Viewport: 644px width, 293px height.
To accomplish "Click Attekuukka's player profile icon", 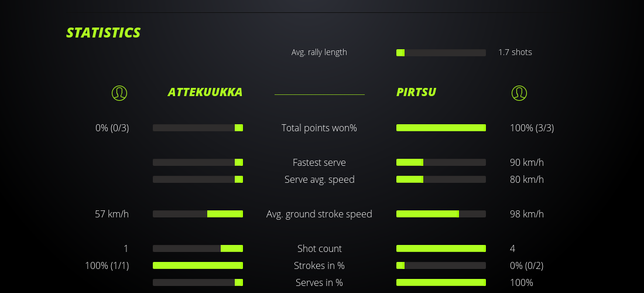I will [x=119, y=93].
